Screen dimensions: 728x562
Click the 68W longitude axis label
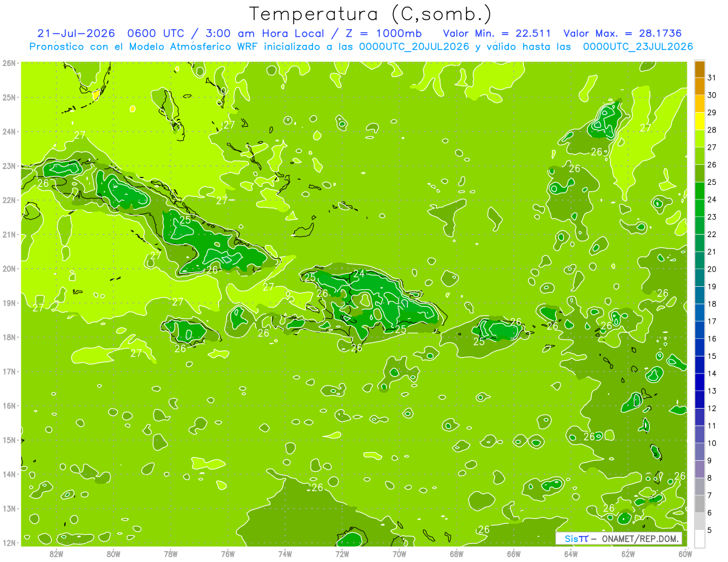(456, 554)
